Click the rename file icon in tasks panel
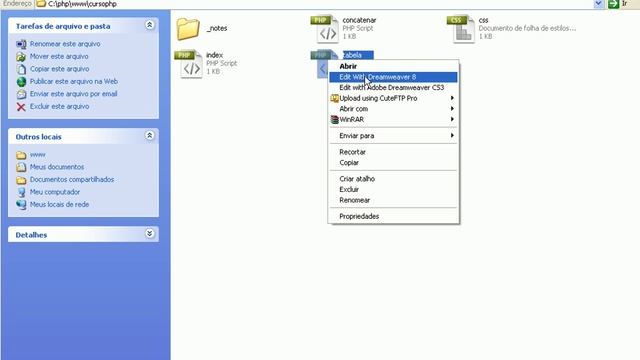This screenshot has height=360, width=640. [x=21, y=44]
